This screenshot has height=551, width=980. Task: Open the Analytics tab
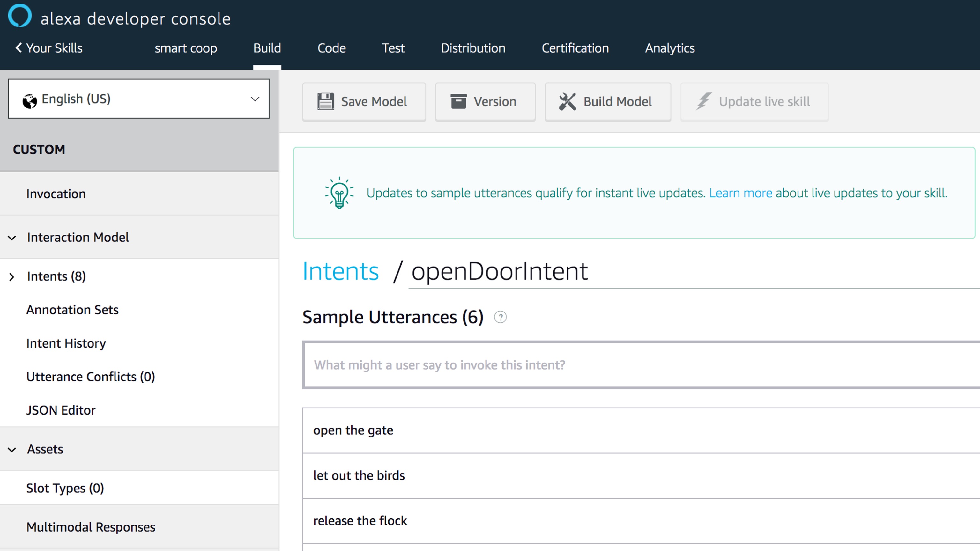tap(670, 48)
